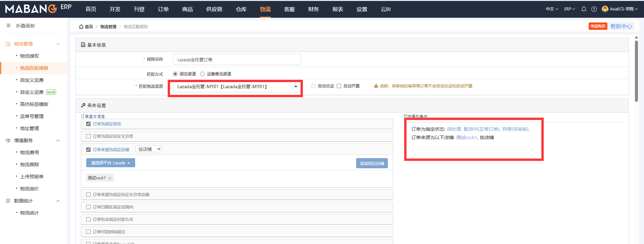
Task: Collapse the 物流管理 sidebar section
Action: 58,44
